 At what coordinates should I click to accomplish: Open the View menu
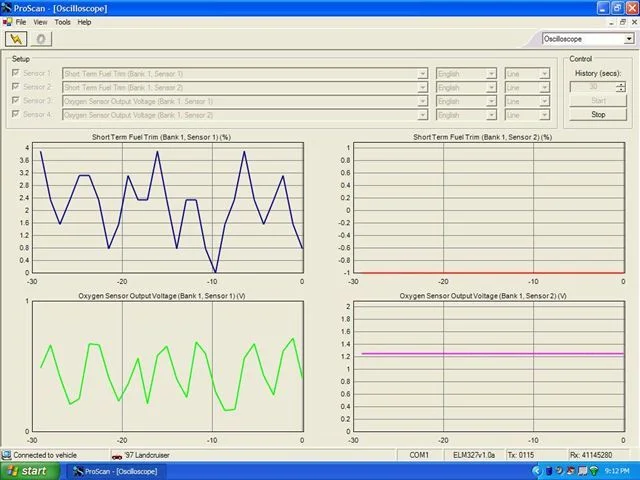click(40, 22)
